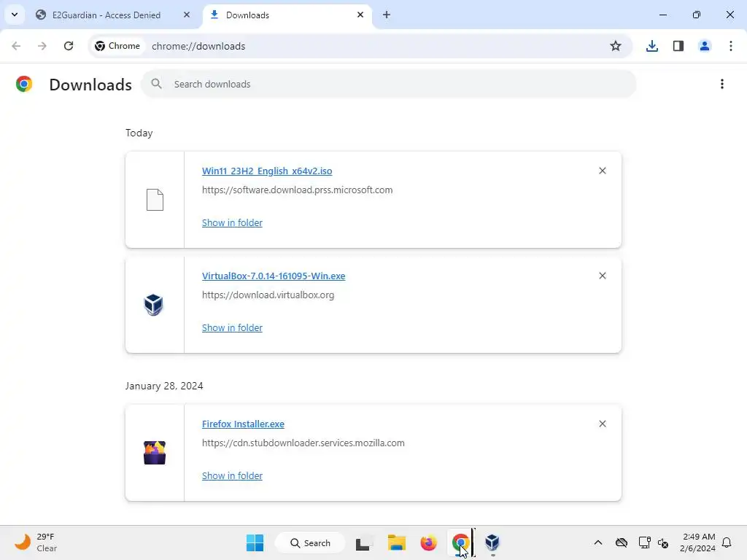The height and width of the screenshot is (560, 747).
Task: Close the Downloads tab
Action: click(x=360, y=15)
